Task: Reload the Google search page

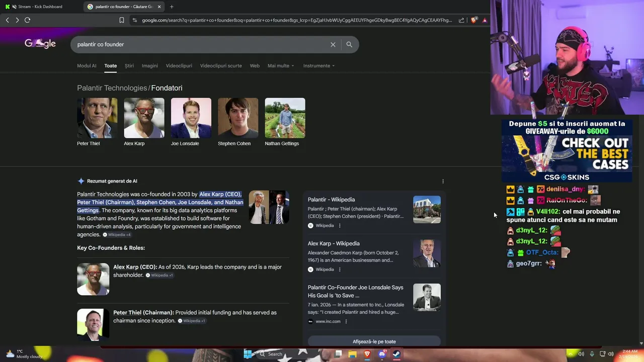Action: pos(27,20)
